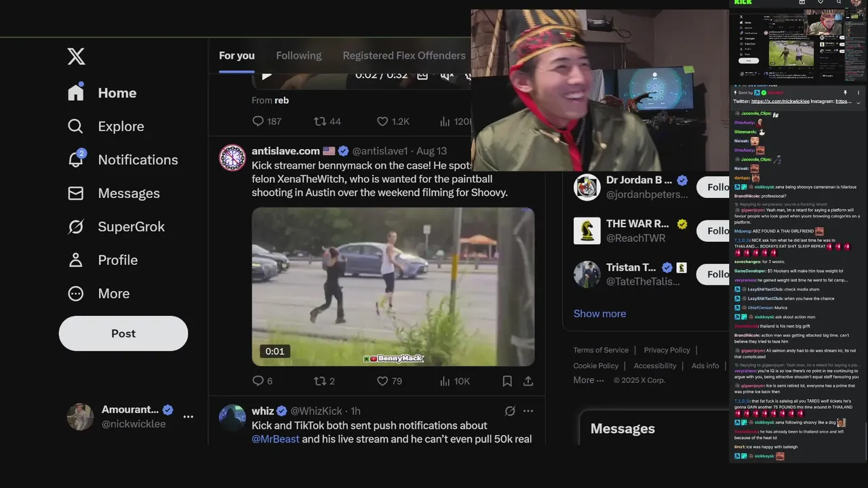Open THE WAR R... chess knight avatar
868x488 pixels.
click(x=587, y=230)
